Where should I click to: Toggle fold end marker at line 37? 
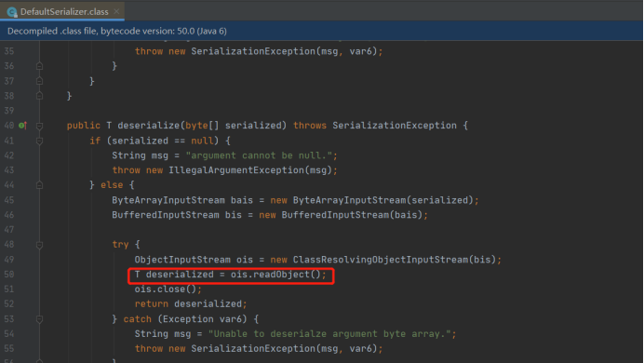click(x=39, y=81)
